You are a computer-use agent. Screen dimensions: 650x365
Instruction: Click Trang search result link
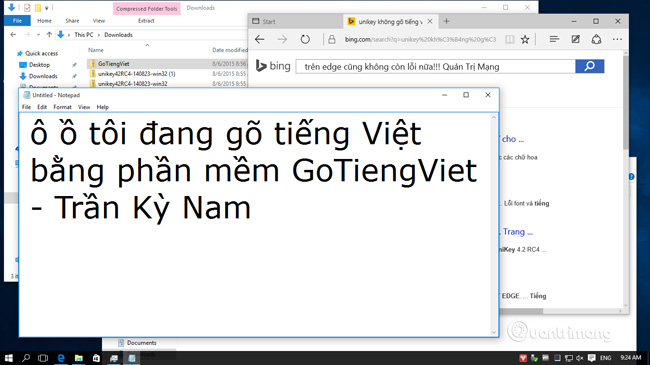[x=517, y=232]
